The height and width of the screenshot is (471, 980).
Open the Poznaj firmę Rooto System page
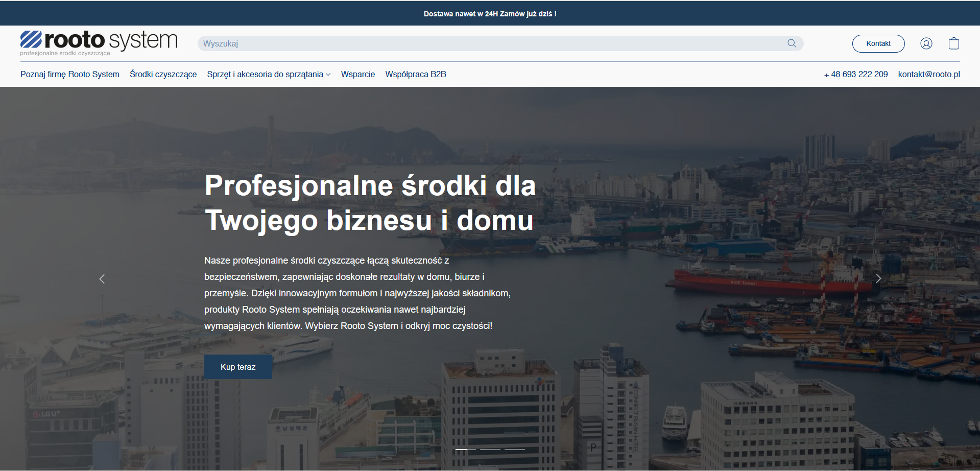(69, 74)
